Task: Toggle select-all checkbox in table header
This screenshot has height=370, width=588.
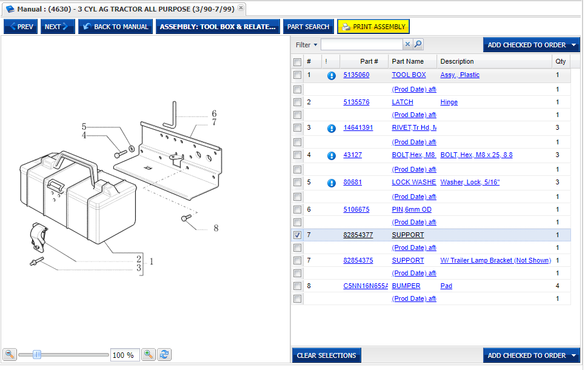Action: click(x=297, y=62)
